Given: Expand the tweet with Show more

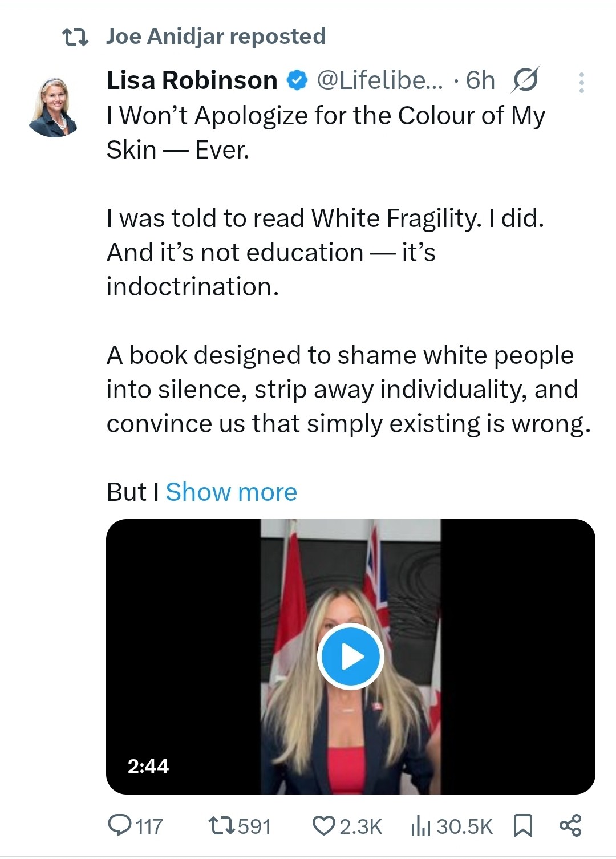Looking at the screenshot, I should [231, 492].
